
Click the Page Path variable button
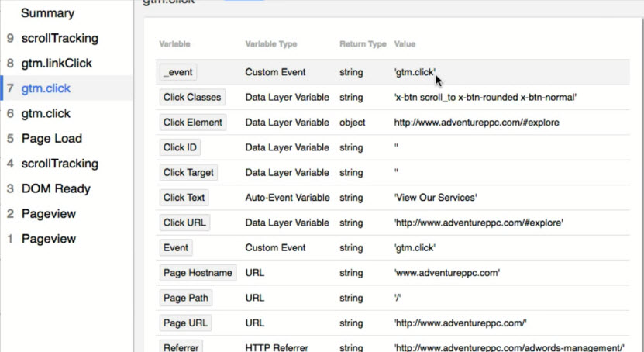tap(186, 298)
